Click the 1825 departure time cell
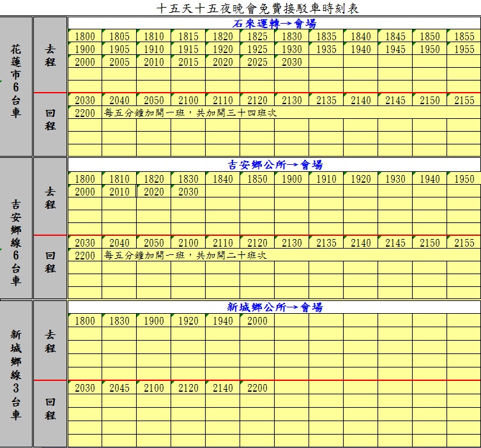Screen dimensions: 481x448 257,36
